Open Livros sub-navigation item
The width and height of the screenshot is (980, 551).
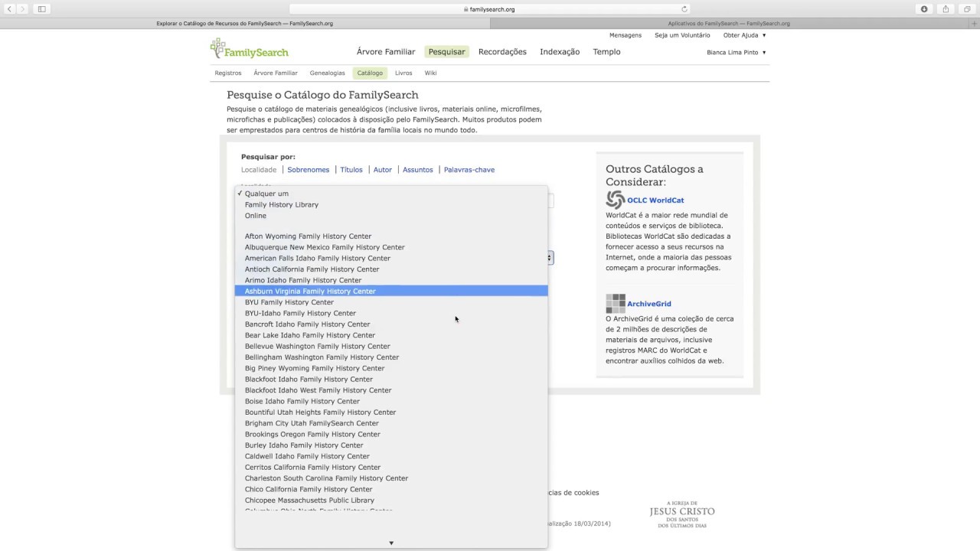click(403, 73)
